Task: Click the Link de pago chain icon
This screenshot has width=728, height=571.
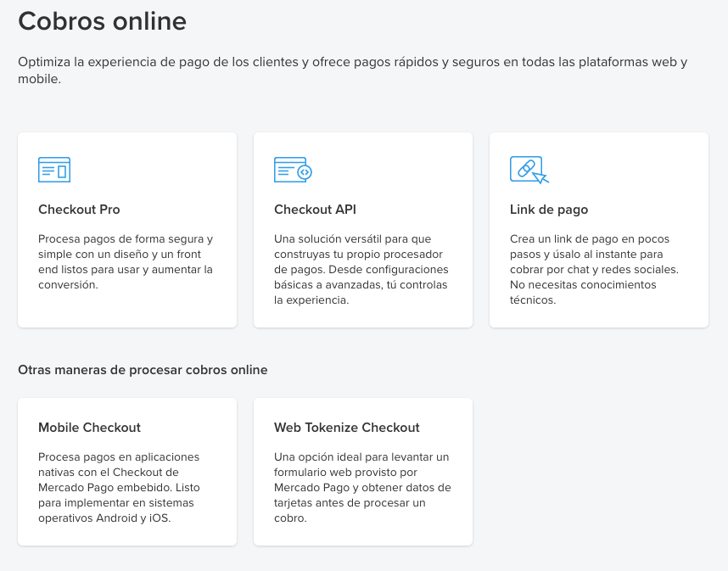Action: 529,170
